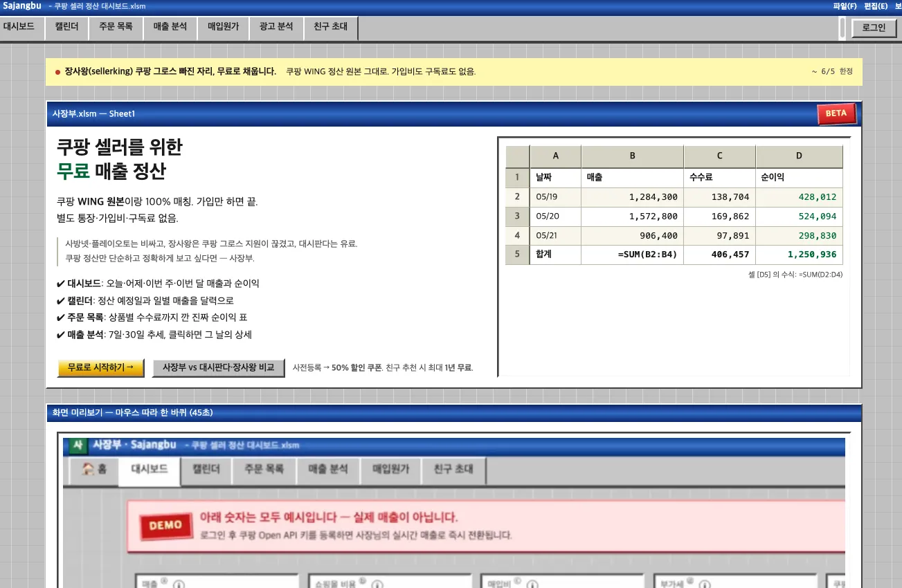902x588 pixels.
Task: Click the 05/20 date cell
Action: click(555, 216)
